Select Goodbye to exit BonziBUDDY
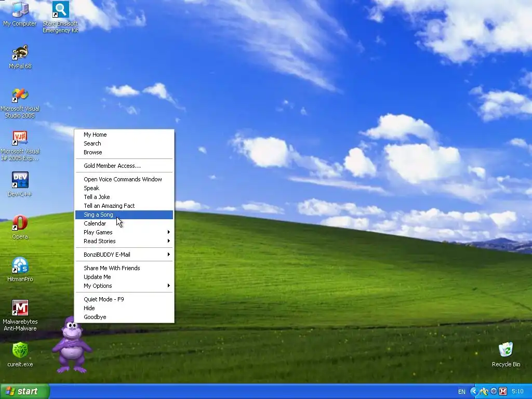The width and height of the screenshot is (532, 399). point(124,317)
